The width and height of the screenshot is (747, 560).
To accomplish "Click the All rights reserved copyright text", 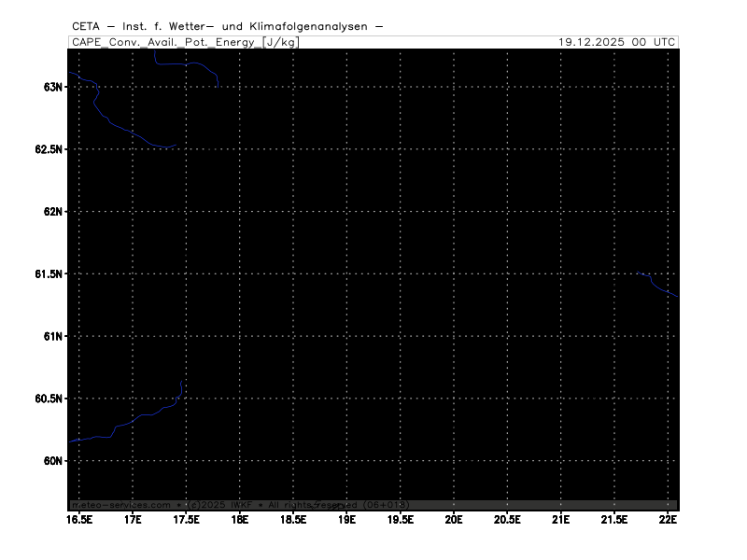I will [301, 505].
